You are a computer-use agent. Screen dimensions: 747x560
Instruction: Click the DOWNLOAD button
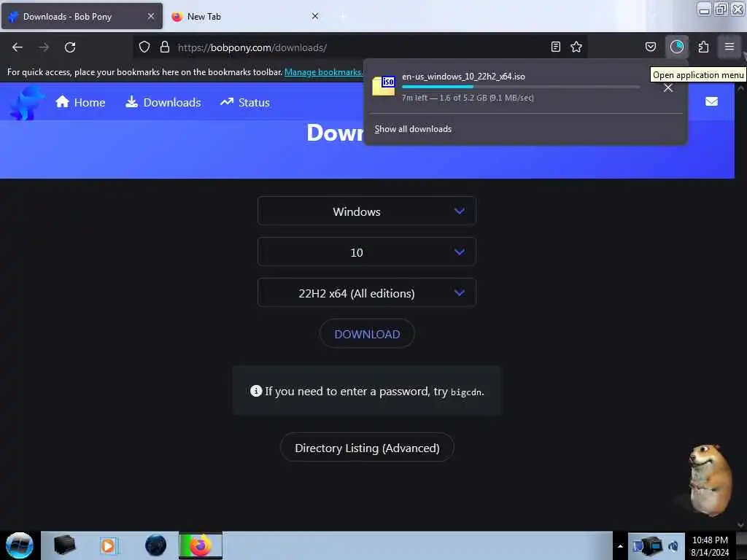click(367, 334)
